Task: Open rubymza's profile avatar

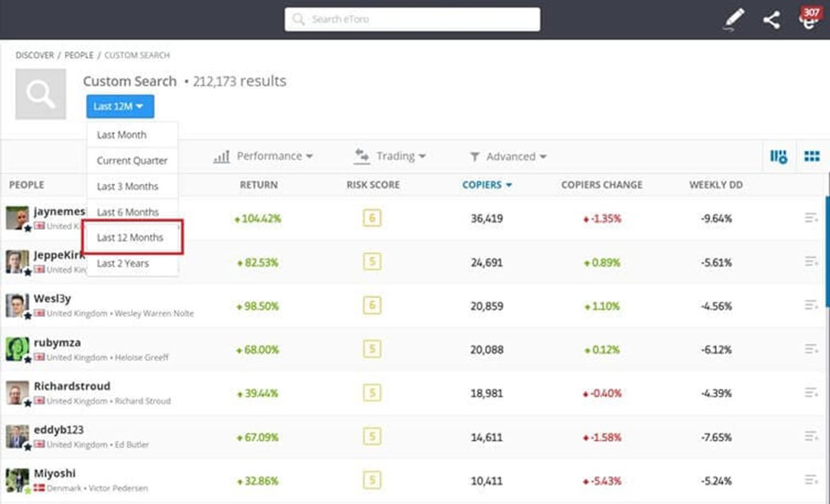Action: coord(17,349)
